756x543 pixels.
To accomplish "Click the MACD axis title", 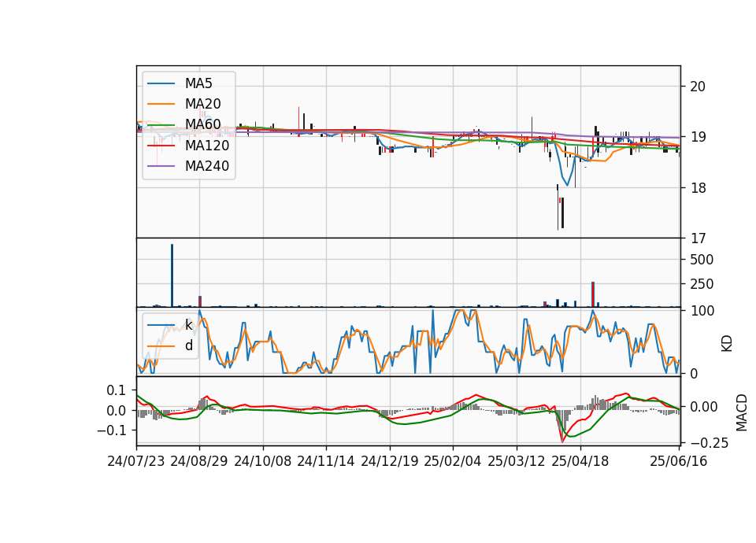I will pos(742,412).
